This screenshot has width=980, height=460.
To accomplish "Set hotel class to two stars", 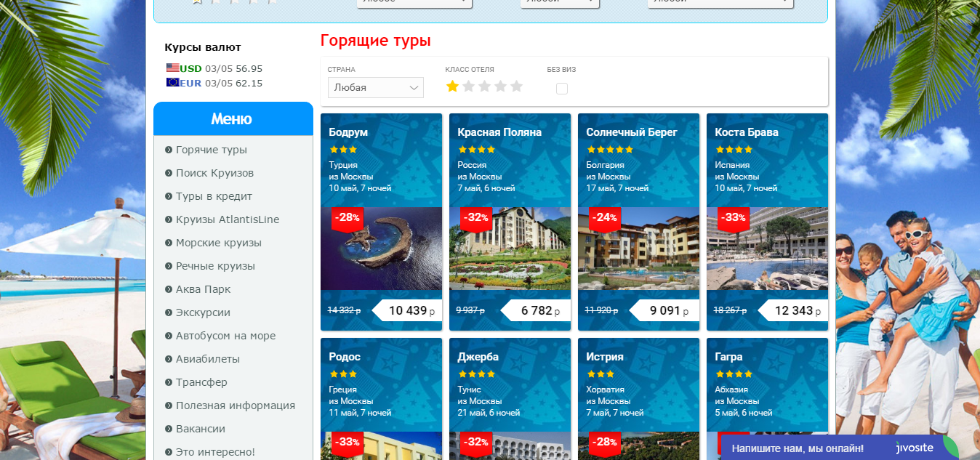I will point(468,86).
